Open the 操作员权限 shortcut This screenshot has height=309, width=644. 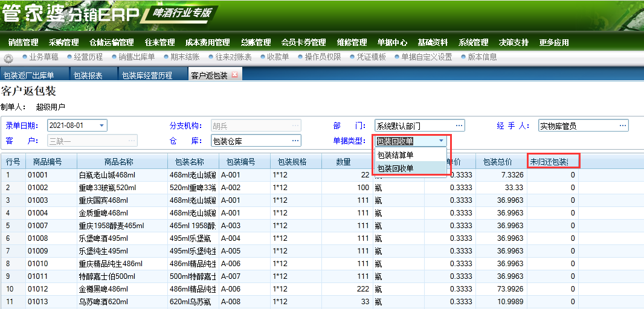(319, 57)
